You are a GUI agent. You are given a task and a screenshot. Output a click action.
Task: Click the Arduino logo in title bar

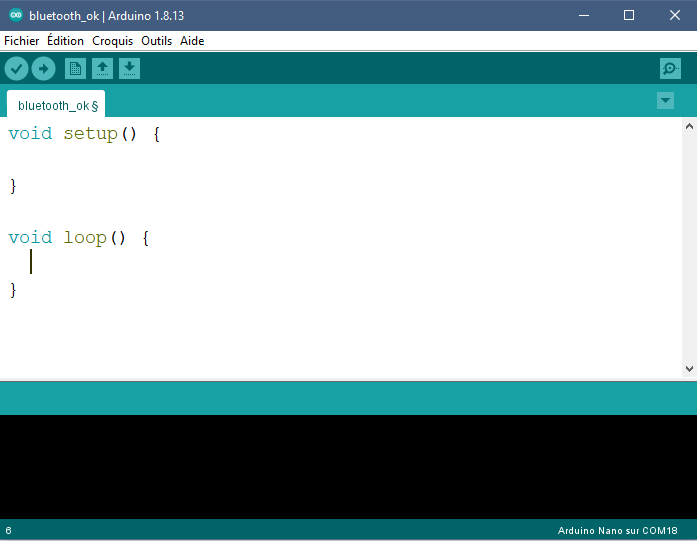16,15
